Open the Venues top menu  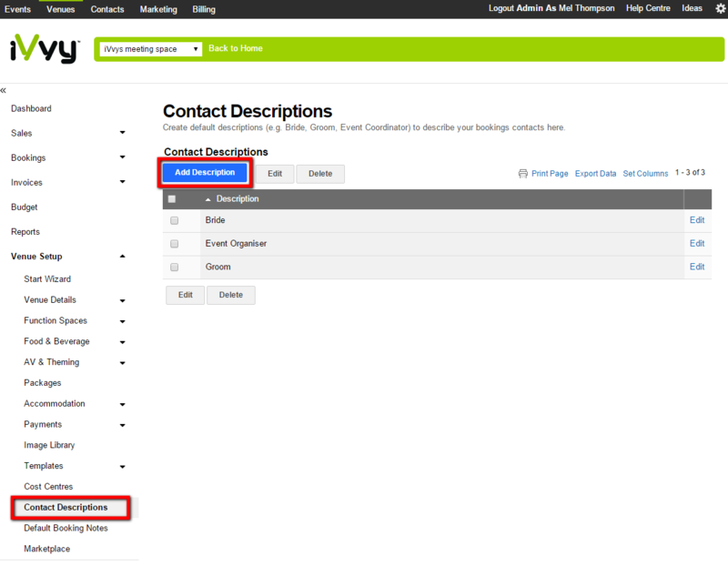coord(60,9)
